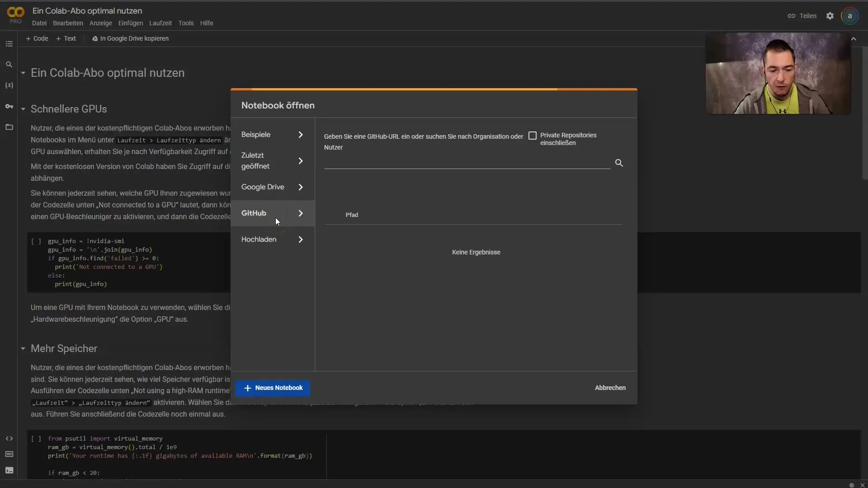The image size is (868, 488).
Task: Select the Beispiele tab in dialog
Action: 273,135
